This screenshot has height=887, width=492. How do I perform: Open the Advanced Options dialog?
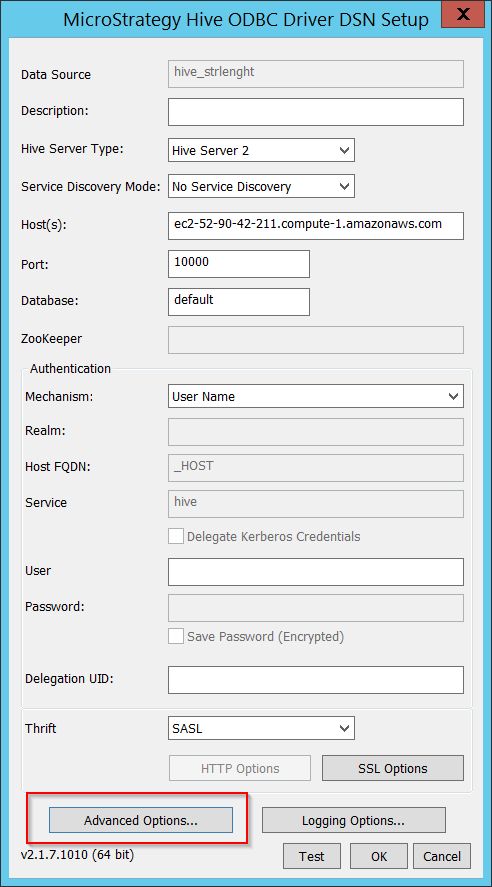click(x=141, y=820)
